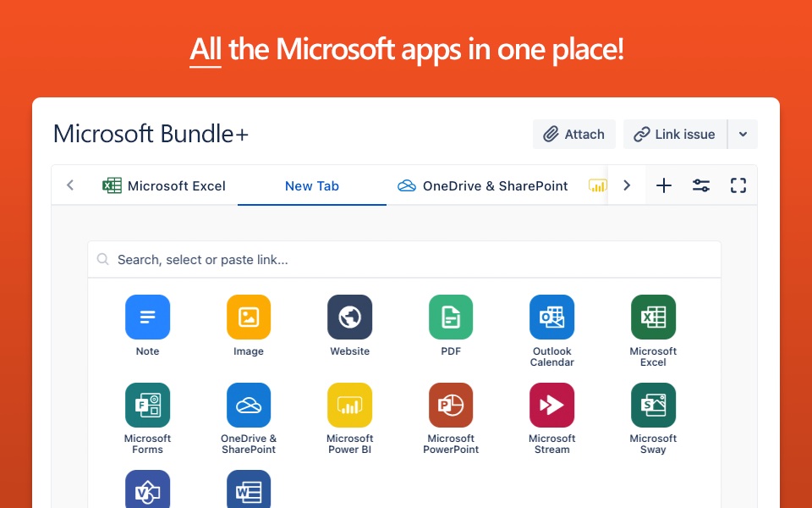Switch to OneDrive & SharePoint tab
This screenshot has height=508, width=812.
click(483, 185)
